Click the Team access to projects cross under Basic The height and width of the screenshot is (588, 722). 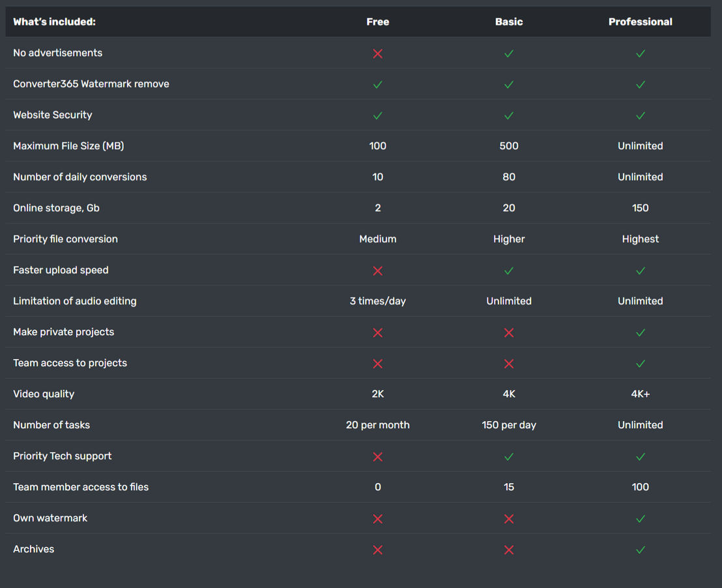pos(509,364)
